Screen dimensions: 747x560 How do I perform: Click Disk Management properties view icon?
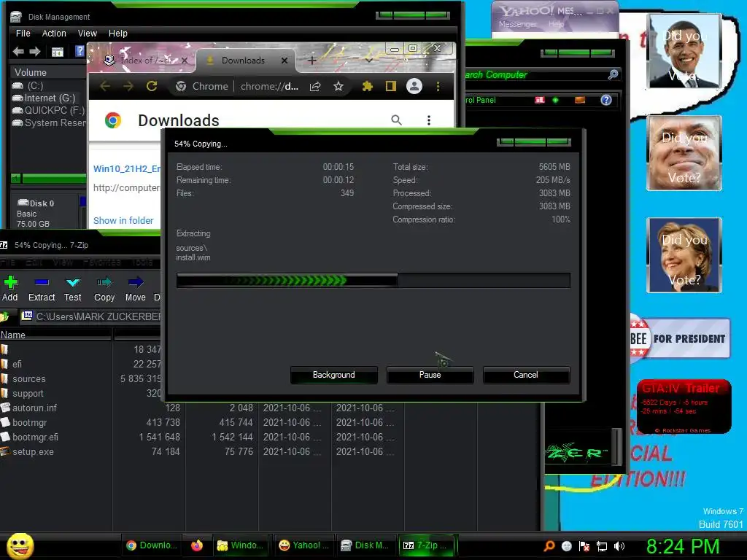click(x=57, y=52)
